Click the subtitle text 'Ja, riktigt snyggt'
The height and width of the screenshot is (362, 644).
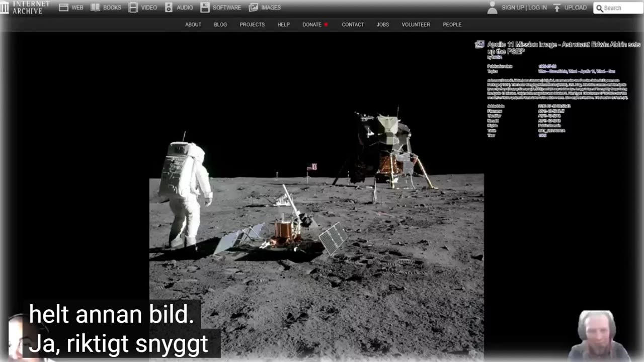[x=119, y=343]
